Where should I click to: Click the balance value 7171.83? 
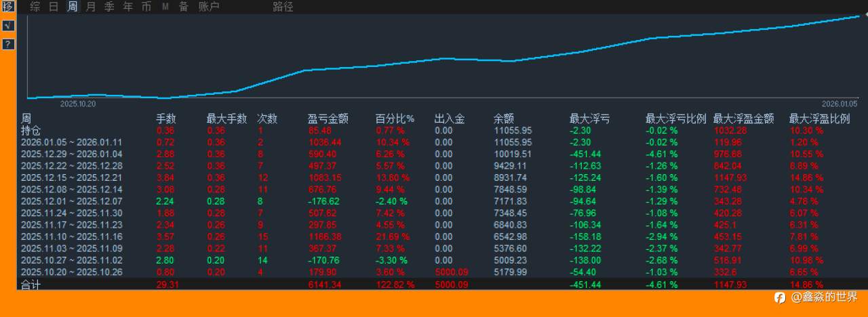point(510,201)
